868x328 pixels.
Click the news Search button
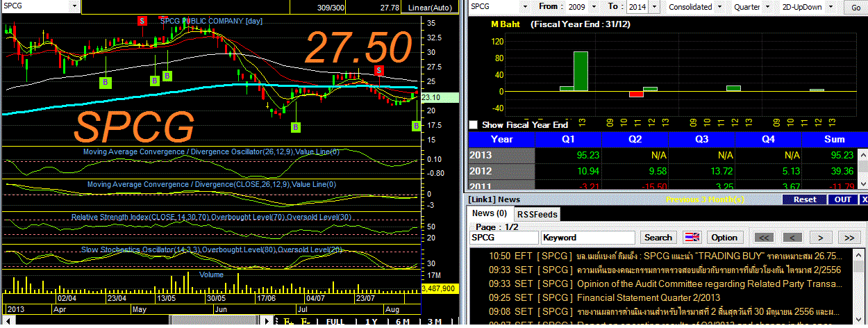[658, 238]
